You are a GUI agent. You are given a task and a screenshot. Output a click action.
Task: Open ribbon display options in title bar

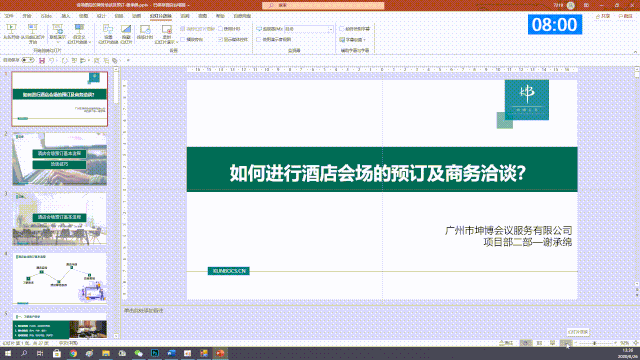click(x=586, y=5)
